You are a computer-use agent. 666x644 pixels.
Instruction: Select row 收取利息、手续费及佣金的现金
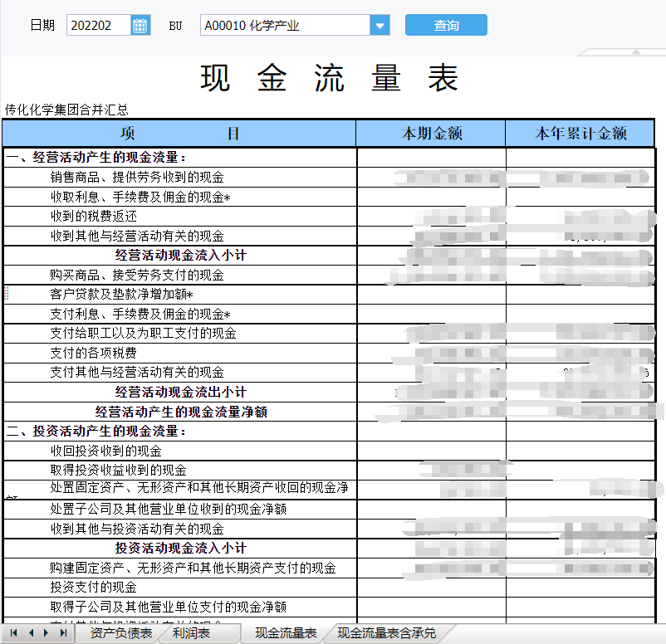(x=329, y=197)
